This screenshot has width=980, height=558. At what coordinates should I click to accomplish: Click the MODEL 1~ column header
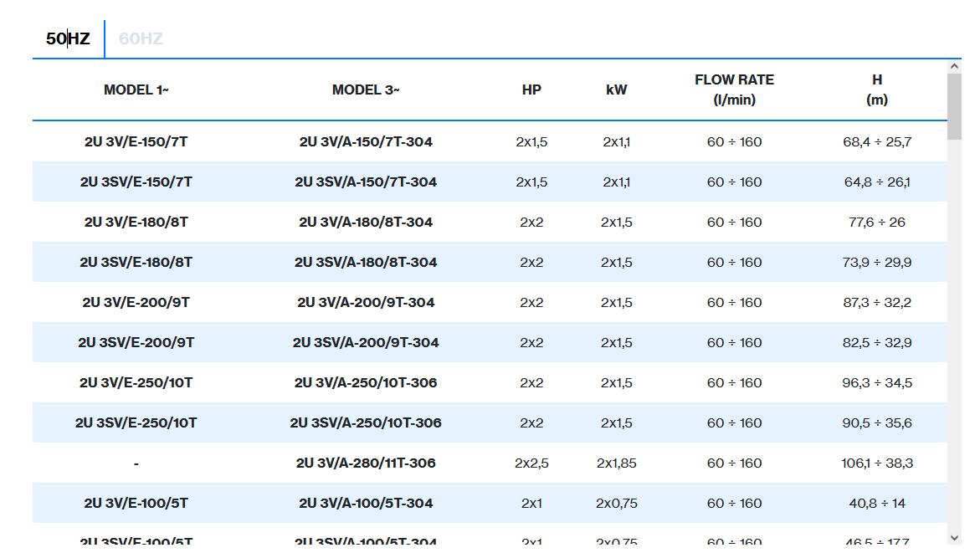[x=136, y=90]
